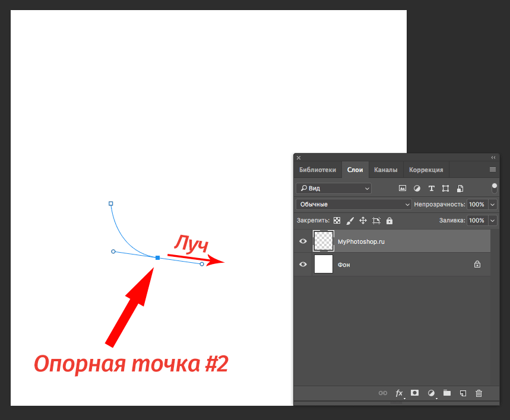Switch to the Библиотеки tab
The height and width of the screenshot is (420, 510).
pyautogui.click(x=318, y=170)
